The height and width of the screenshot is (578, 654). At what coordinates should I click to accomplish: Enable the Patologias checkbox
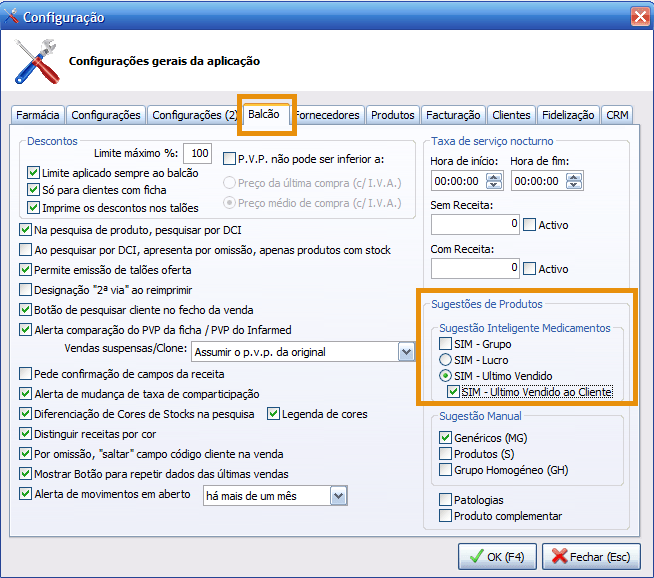(446, 500)
